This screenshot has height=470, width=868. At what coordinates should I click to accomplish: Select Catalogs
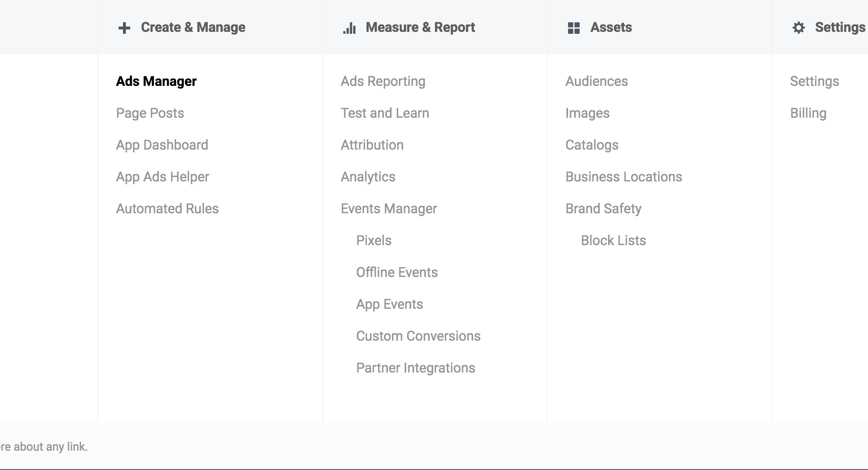[592, 145]
